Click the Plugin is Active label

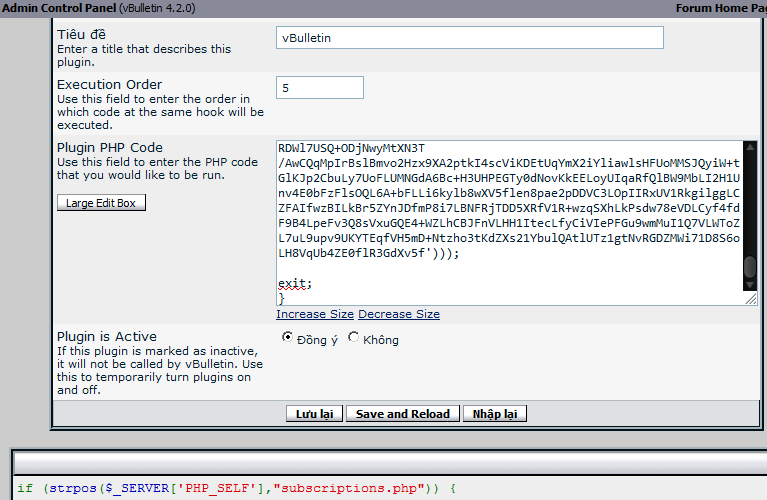point(107,337)
